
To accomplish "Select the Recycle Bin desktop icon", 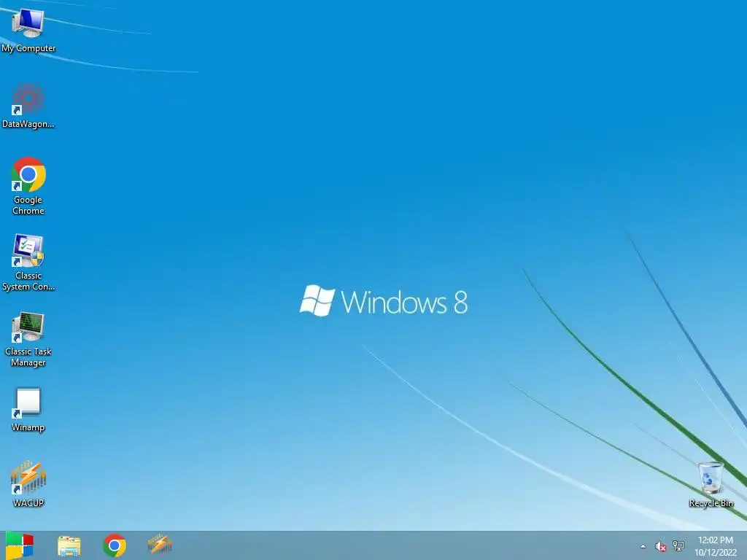I will click(711, 484).
